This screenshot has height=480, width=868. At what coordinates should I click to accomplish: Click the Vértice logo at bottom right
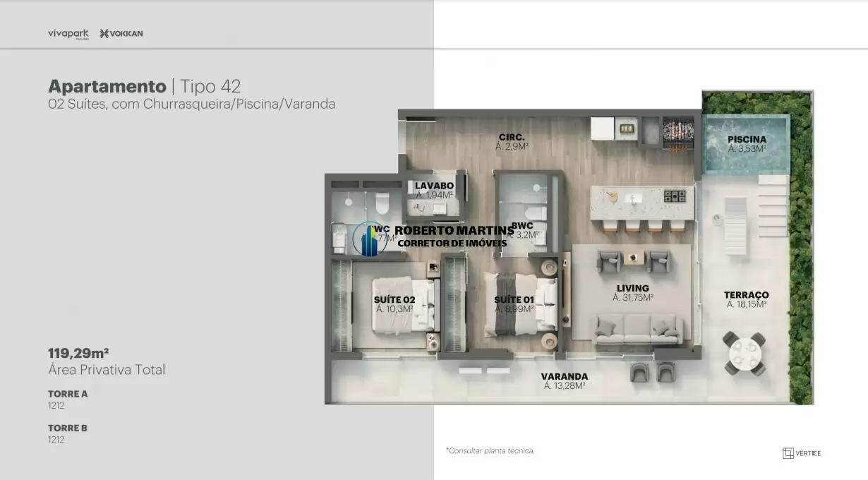click(802, 453)
